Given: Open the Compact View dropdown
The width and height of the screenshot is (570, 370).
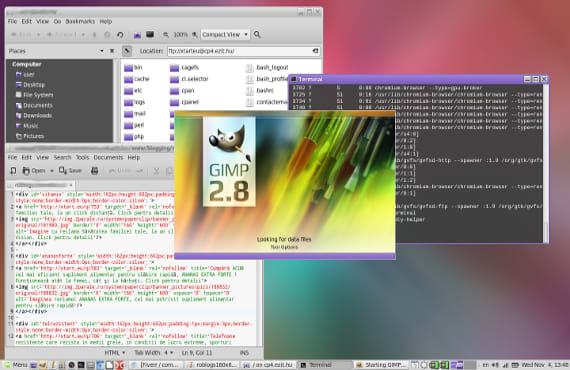Looking at the screenshot, I should point(225,35).
